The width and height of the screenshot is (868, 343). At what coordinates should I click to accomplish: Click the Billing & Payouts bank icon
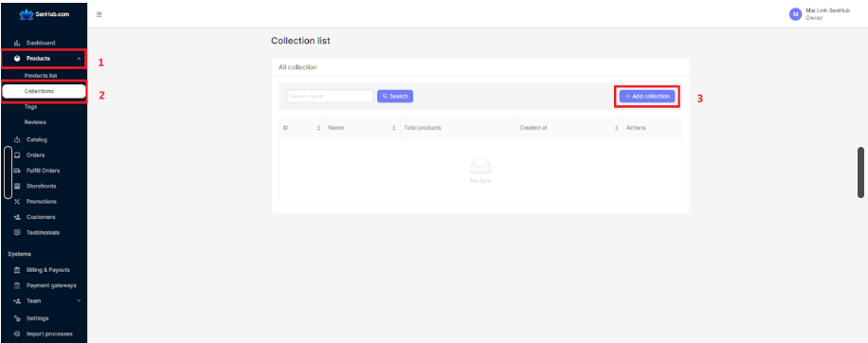coord(17,270)
